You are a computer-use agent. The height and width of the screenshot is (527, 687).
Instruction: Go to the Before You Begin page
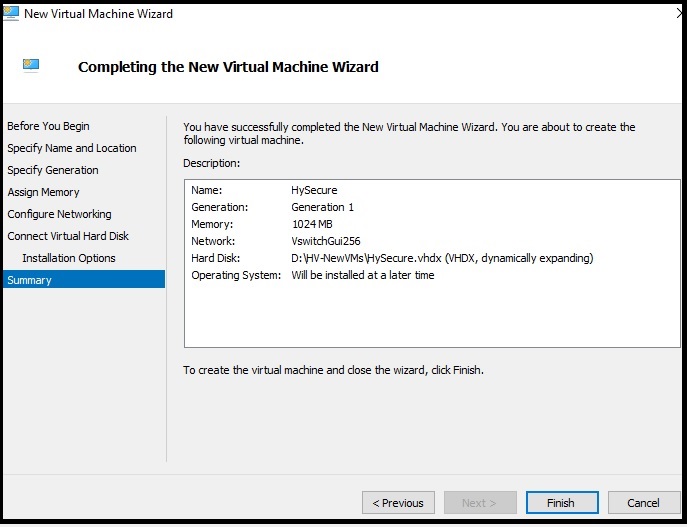(48, 126)
